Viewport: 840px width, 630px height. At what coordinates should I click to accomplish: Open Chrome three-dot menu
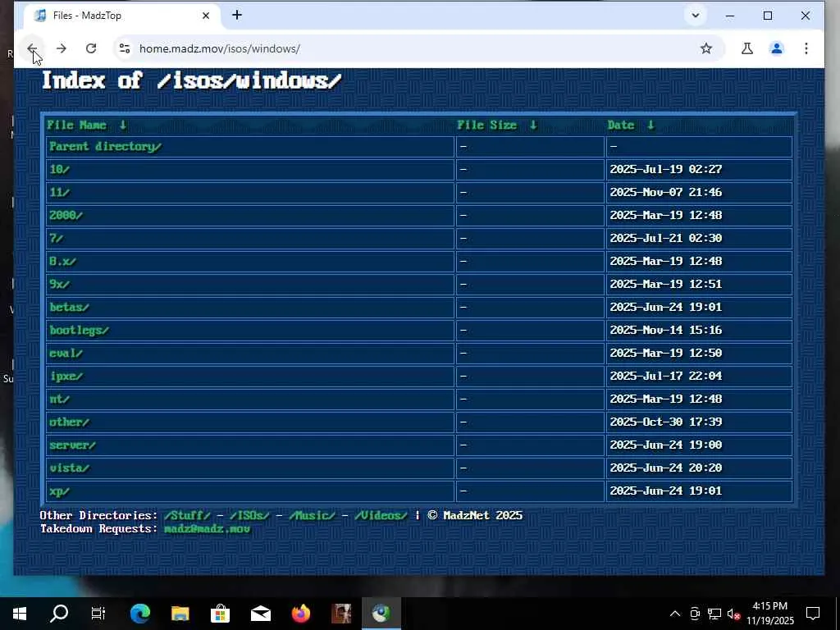tap(806, 48)
